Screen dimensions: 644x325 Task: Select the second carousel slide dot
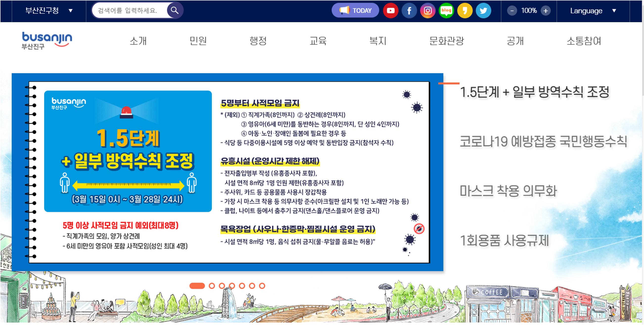[x=212, y=286]
